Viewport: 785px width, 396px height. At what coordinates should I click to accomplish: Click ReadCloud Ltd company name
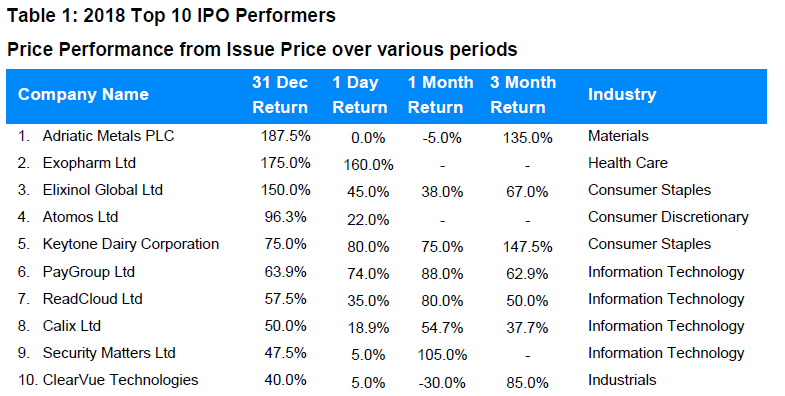(93, 299)
